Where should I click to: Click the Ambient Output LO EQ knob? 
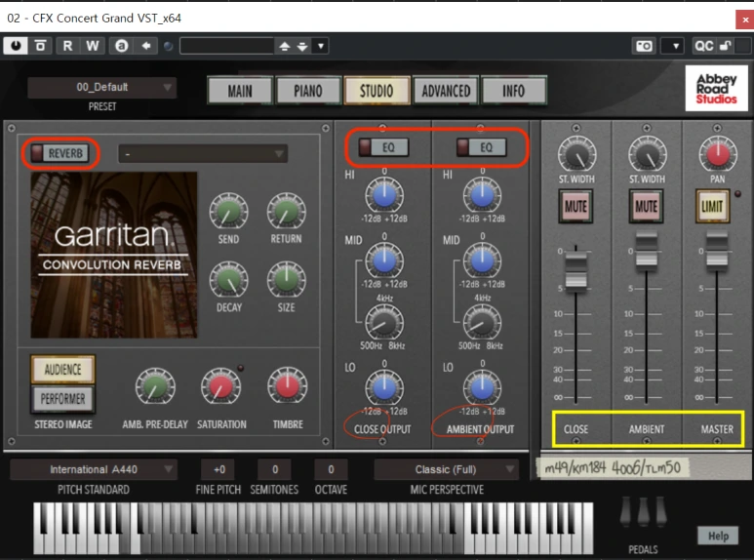coord(482,387)
